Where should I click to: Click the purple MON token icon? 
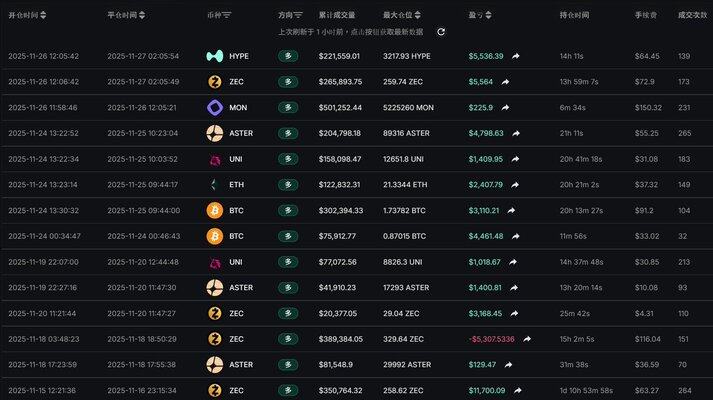pos(214,108)
